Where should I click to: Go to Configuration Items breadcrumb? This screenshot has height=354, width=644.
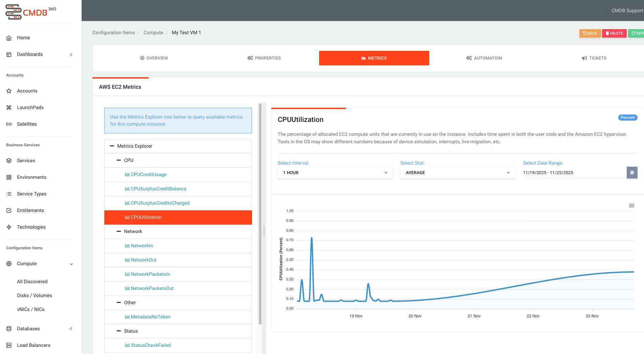coord(113,33)
